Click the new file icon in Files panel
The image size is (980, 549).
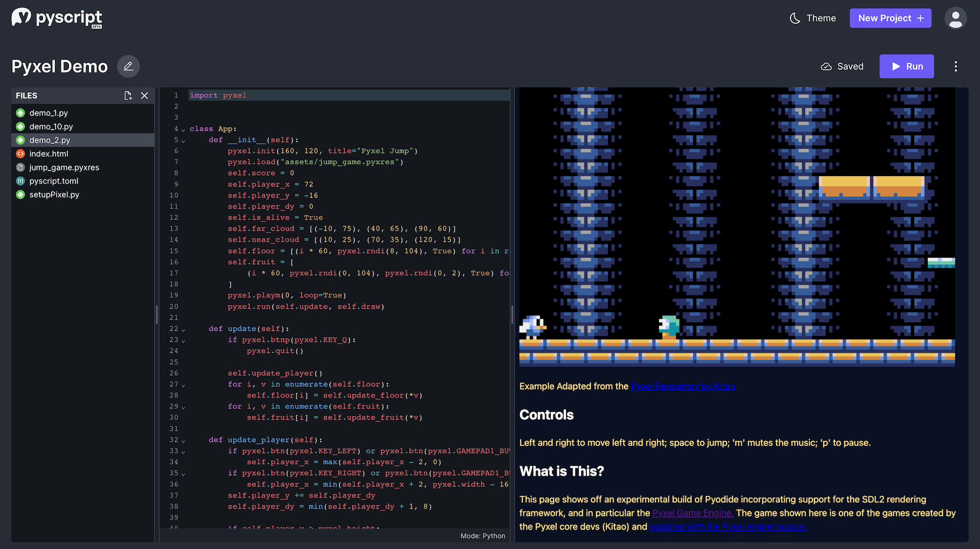tap(128, 95)
